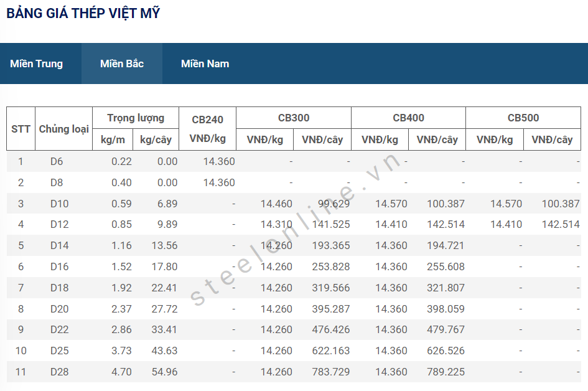Viewport: 588px width, 391px height.
Task: Click the D18 type cell
Action: click(x=60, y=288)
